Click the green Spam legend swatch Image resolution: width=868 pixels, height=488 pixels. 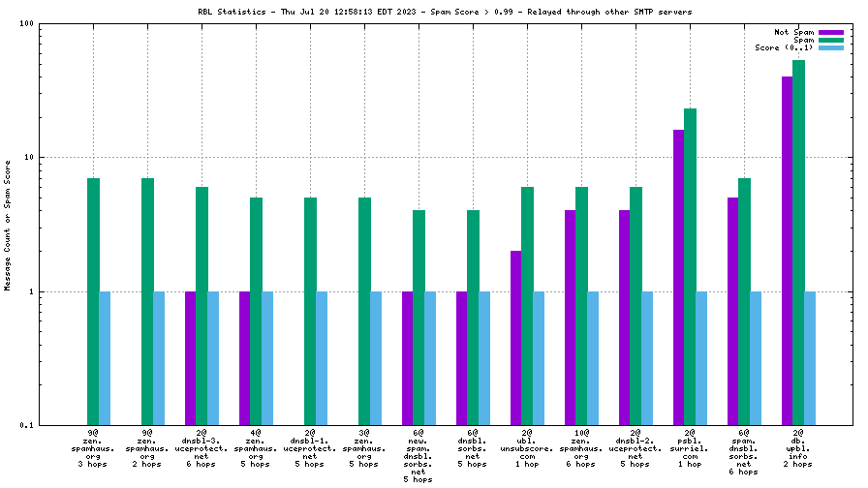(x=831, y=40)
